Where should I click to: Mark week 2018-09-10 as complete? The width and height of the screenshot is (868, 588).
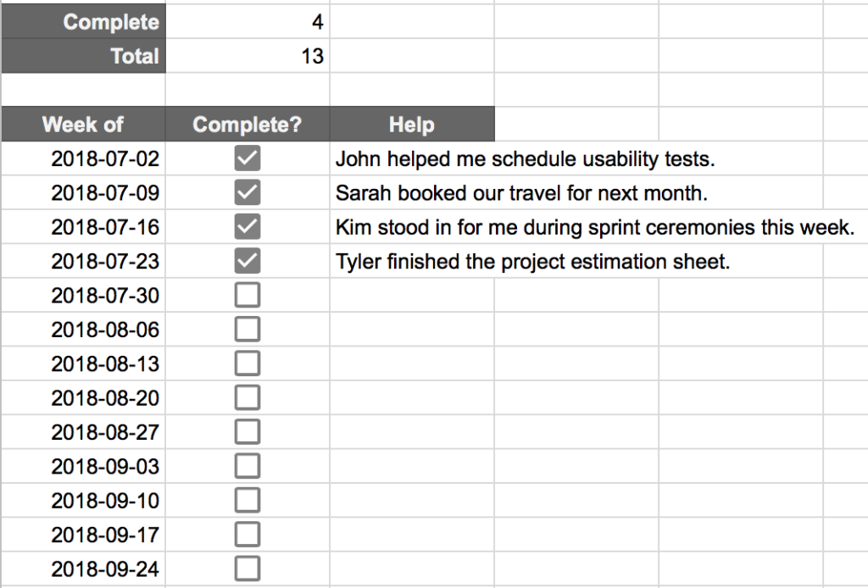point(247,501)
